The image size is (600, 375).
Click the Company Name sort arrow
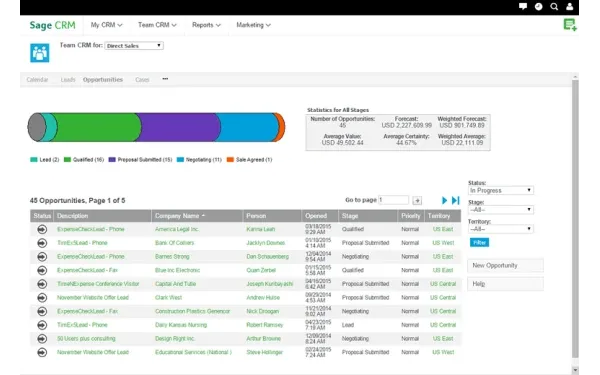(x=203, y=216)
